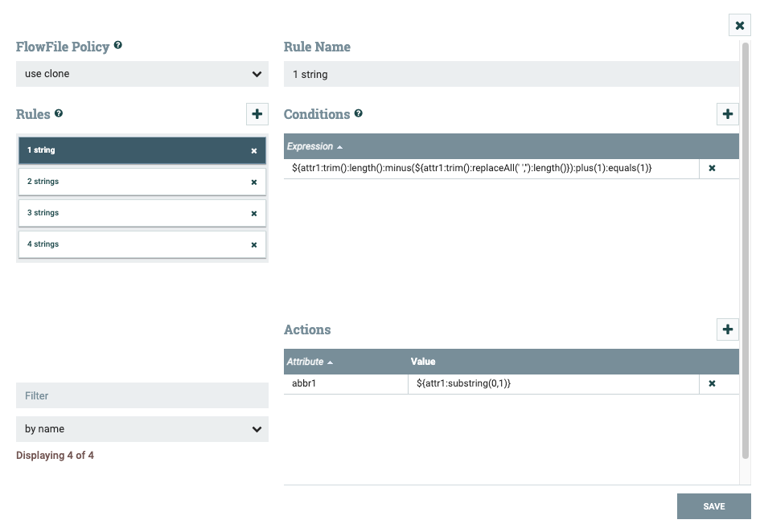Remove the '4 strings' rule

pos(254,245)
